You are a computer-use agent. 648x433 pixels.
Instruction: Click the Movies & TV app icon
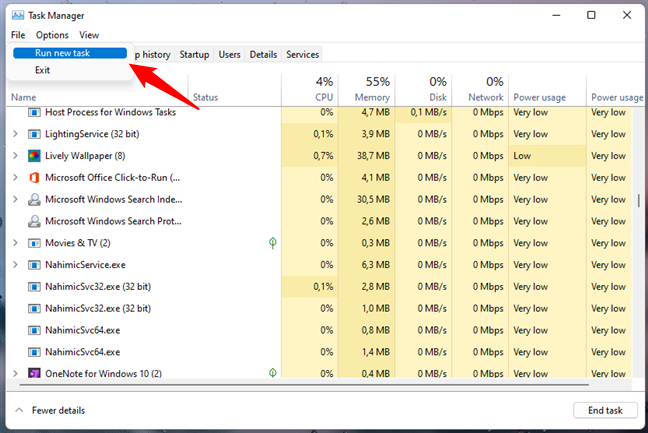tap(34, 243)
